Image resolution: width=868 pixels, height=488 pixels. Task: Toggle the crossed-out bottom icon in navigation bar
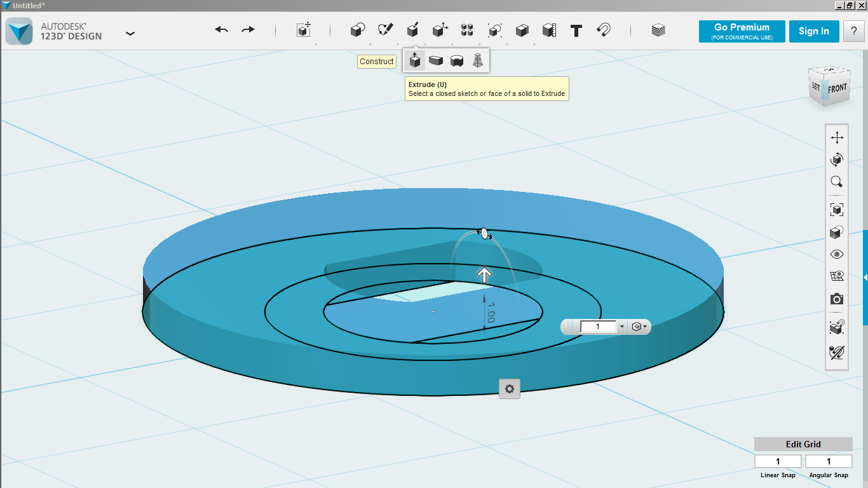pyautogui.click(x=837, y=352)
